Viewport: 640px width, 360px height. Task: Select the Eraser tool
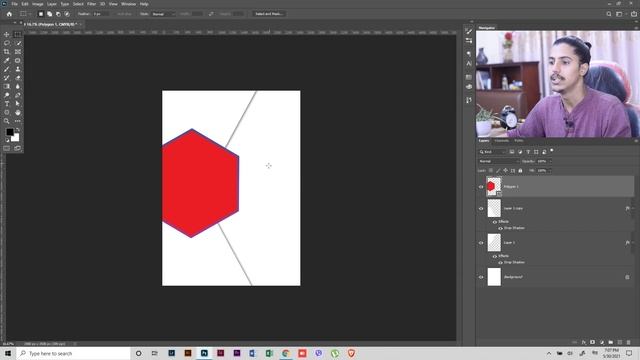[18, 78]
